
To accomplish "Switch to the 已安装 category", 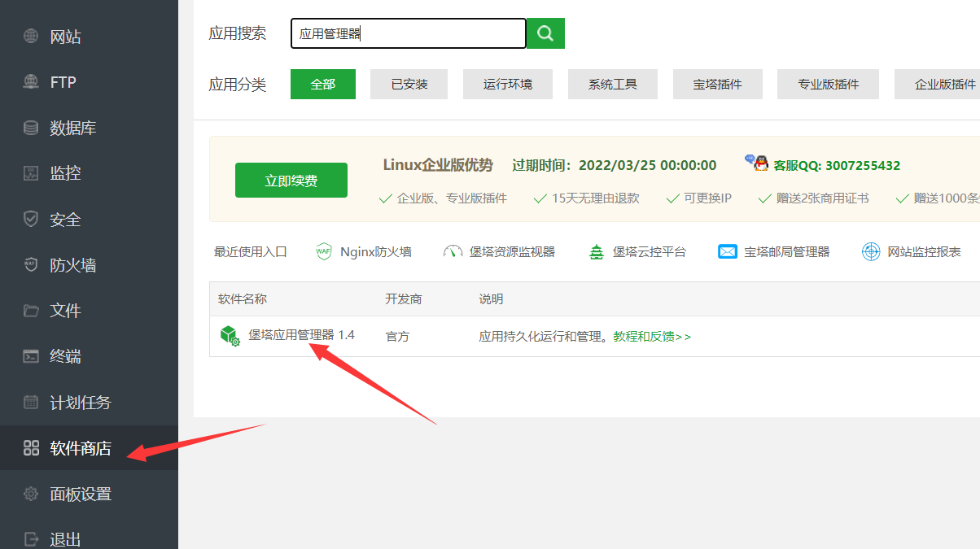I will 409,84.
